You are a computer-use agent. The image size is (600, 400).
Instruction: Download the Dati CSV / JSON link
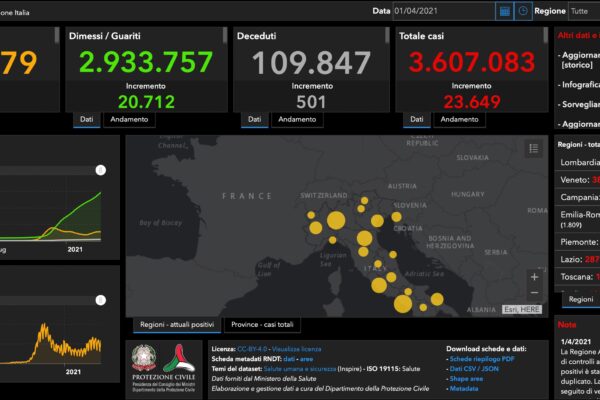[479, 367]
